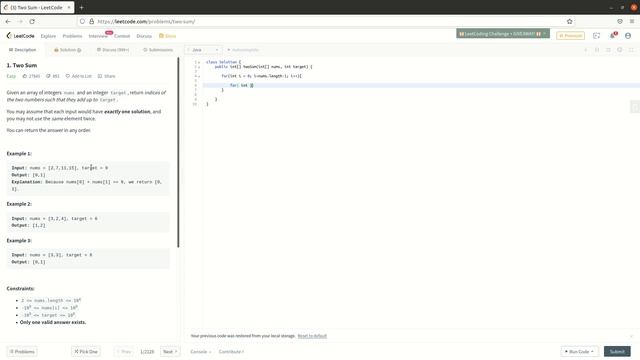Click the LeetCode logo
The image size is (640, 360).
point(20,36)
